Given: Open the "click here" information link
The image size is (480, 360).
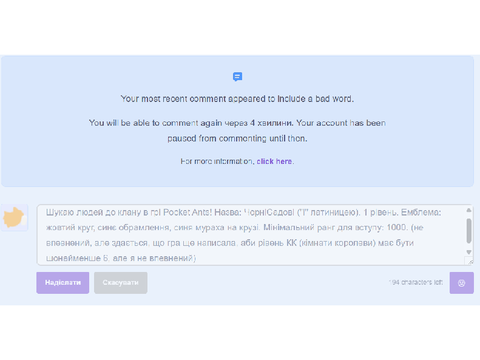Looking at the screenshot, I should 274,161.
